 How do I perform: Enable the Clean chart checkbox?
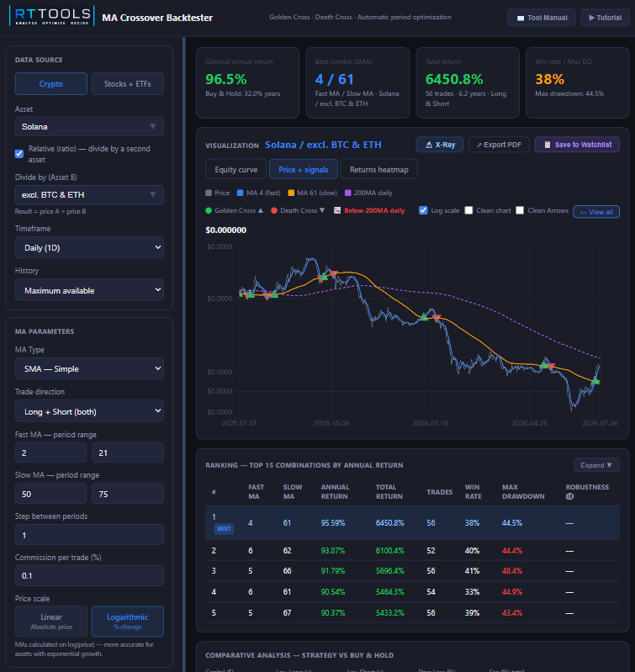(468, 210)
